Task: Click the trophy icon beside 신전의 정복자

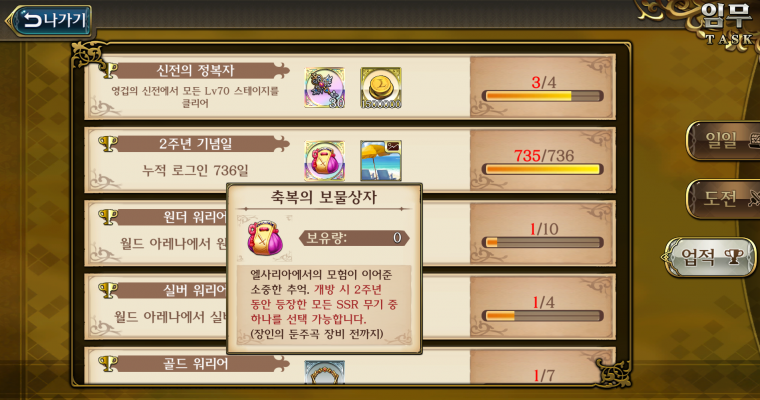Action: tap(108, 71)
